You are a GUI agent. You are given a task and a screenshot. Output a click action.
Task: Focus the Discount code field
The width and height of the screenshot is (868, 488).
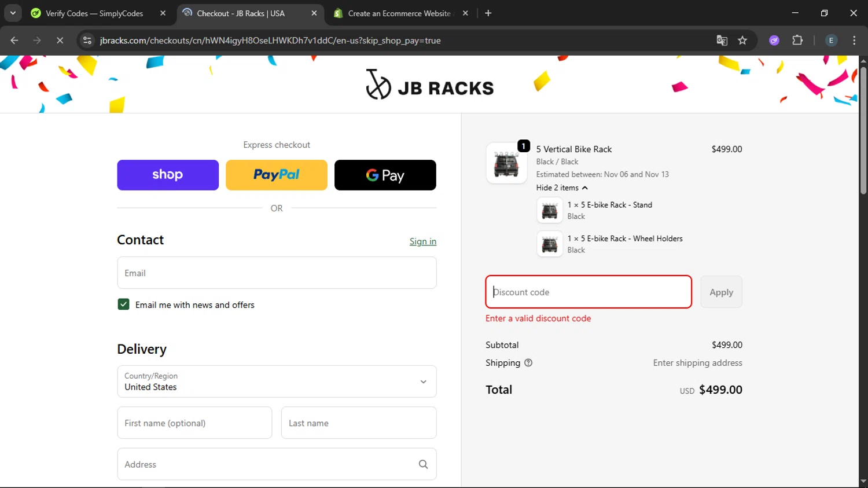point(589,292)
